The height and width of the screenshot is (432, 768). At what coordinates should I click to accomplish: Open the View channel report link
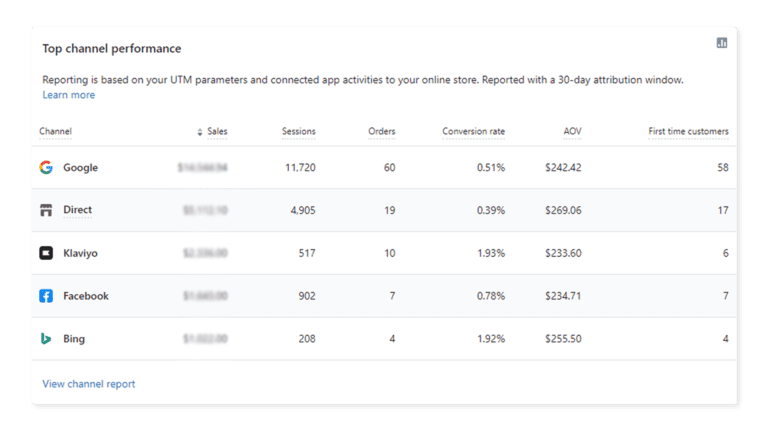pos(88,384)
